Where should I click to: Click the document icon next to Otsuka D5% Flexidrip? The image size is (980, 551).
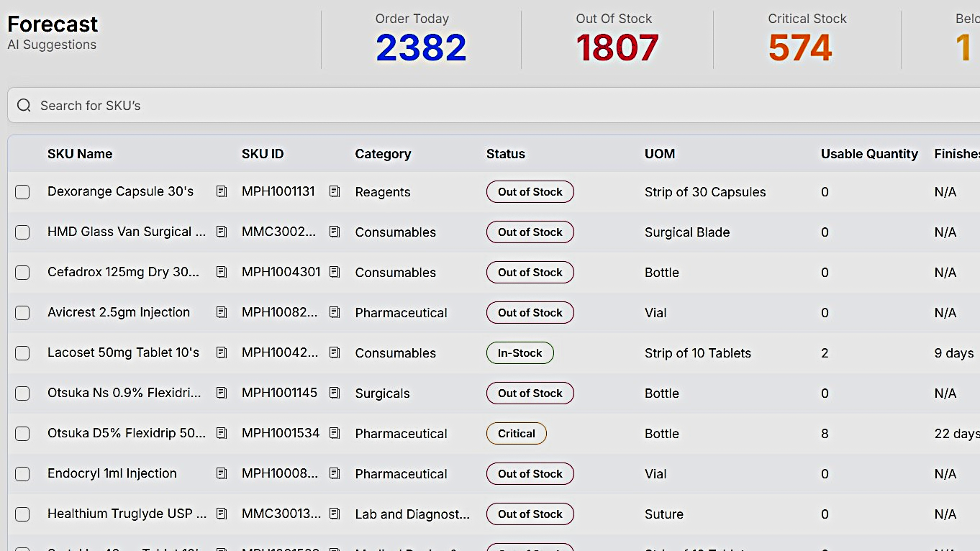click(222, 433)
